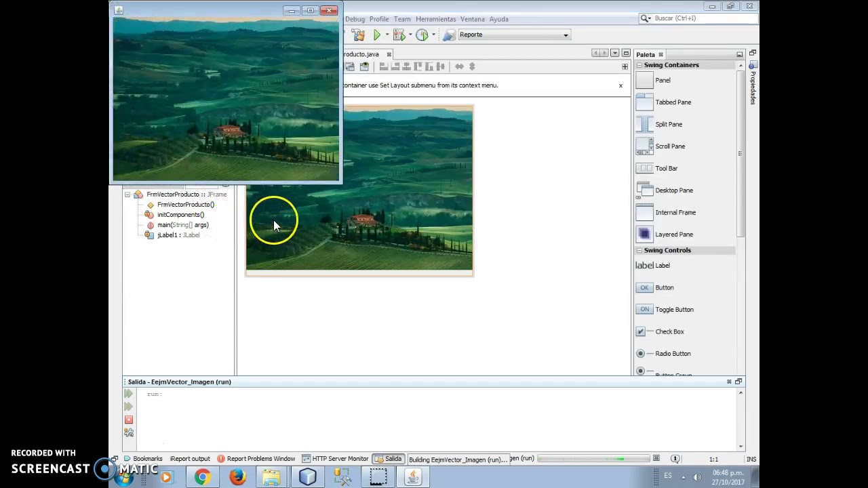
Task: Open the Profile Project dropdown arrow
Action: tap(433, 35)
